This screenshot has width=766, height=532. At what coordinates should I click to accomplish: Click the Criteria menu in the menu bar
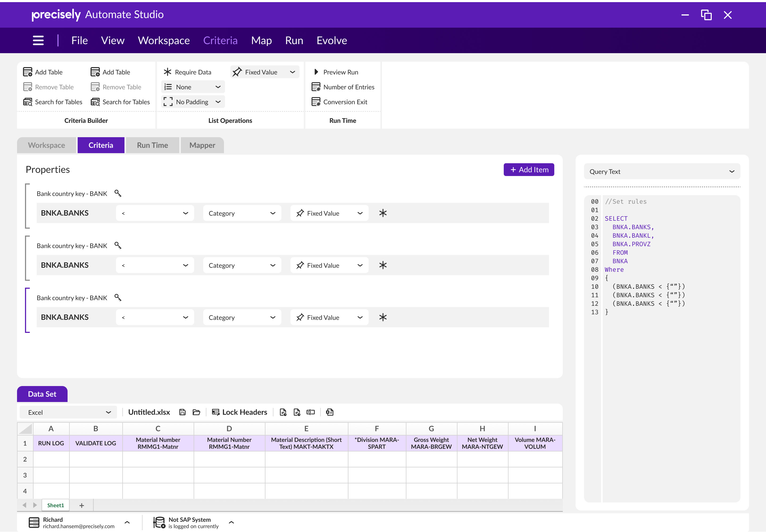point(220,40)
